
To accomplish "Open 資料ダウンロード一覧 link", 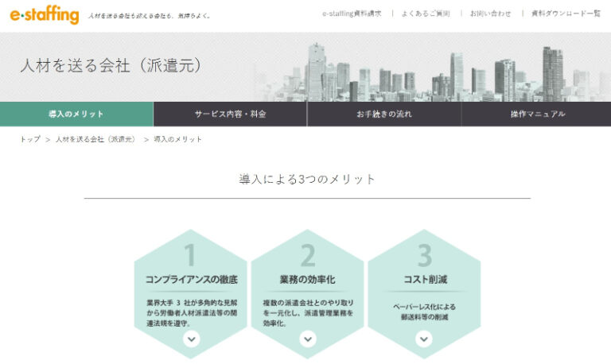I will pos(566,14).
